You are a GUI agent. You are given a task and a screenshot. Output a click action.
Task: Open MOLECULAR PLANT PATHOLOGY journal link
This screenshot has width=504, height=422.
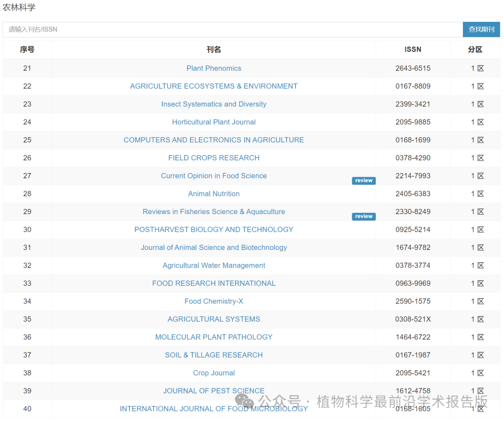point(214,337)
